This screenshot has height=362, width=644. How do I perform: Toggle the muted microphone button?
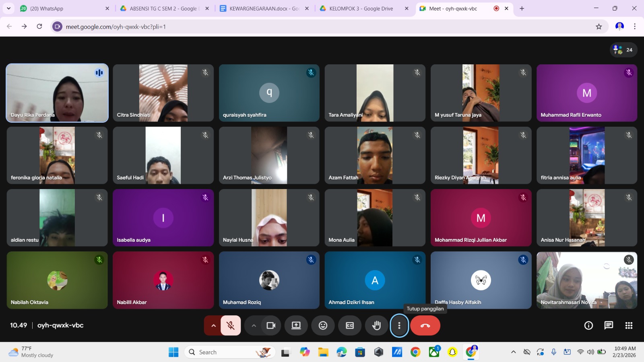(231, 325)
